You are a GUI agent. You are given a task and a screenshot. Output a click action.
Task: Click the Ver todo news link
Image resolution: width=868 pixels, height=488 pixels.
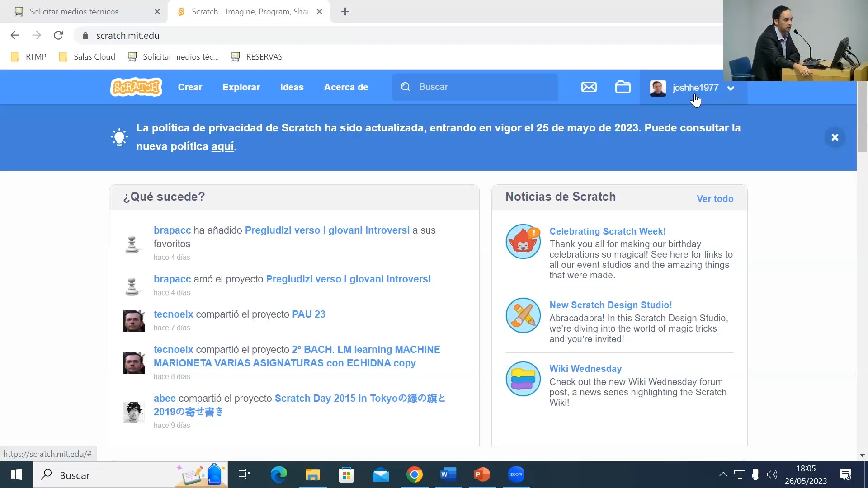[715, 199]
